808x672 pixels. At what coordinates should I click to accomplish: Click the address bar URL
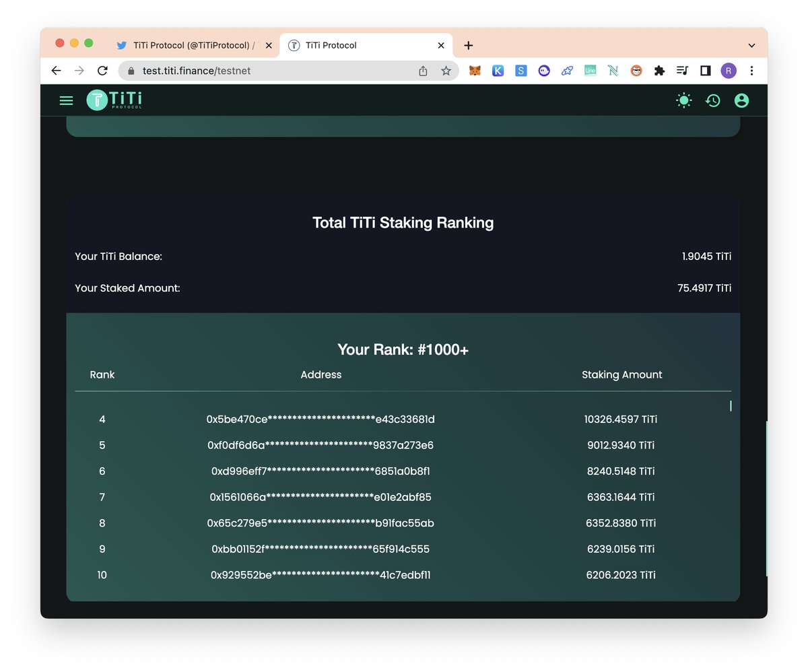click(x=197, y=71)
